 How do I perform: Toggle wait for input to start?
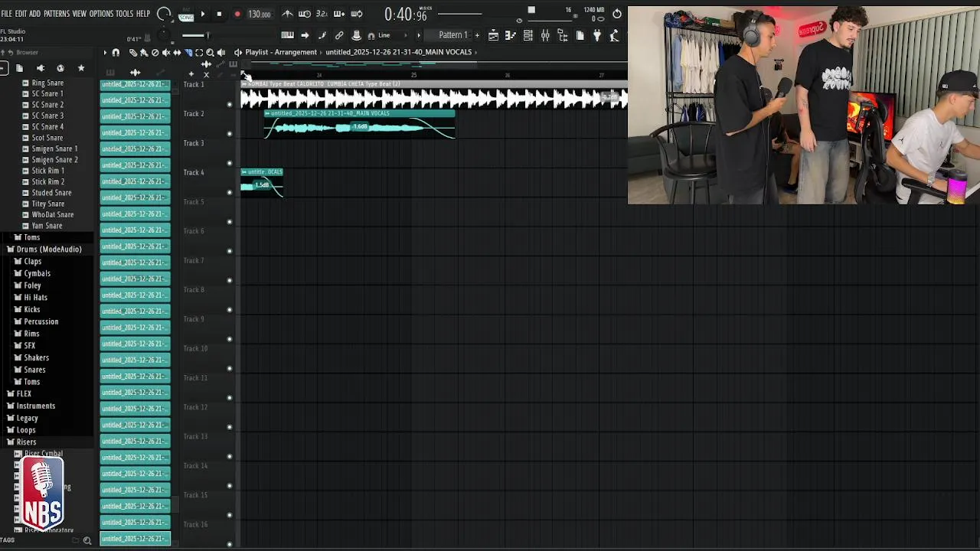[305, 14]
